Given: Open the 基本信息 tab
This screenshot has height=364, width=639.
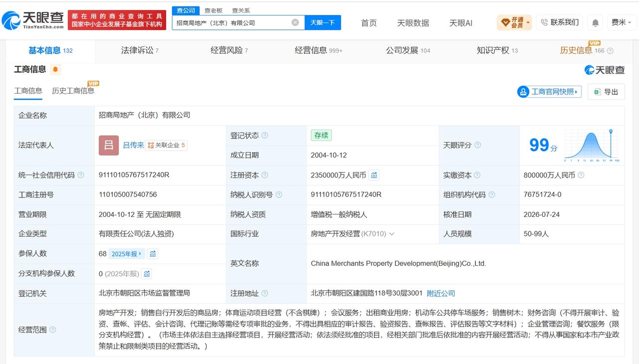Looking at the screenshot, I should click(50, 50).
